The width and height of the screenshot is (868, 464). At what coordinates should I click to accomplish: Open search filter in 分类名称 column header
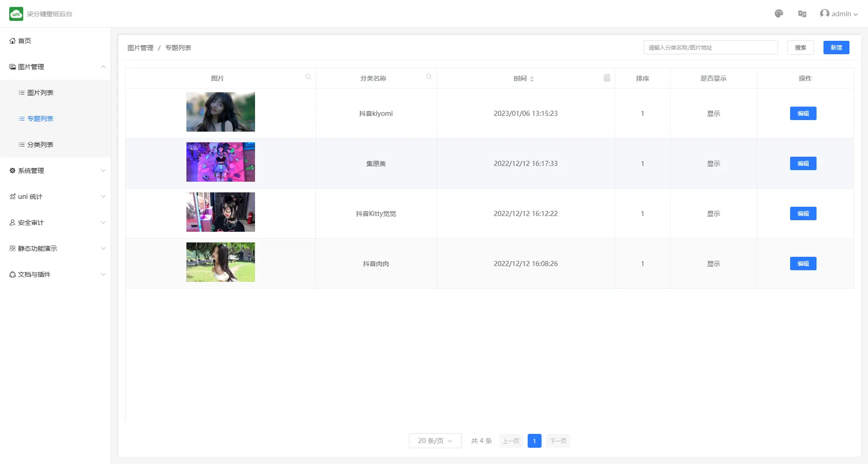[x=429, y=77]
